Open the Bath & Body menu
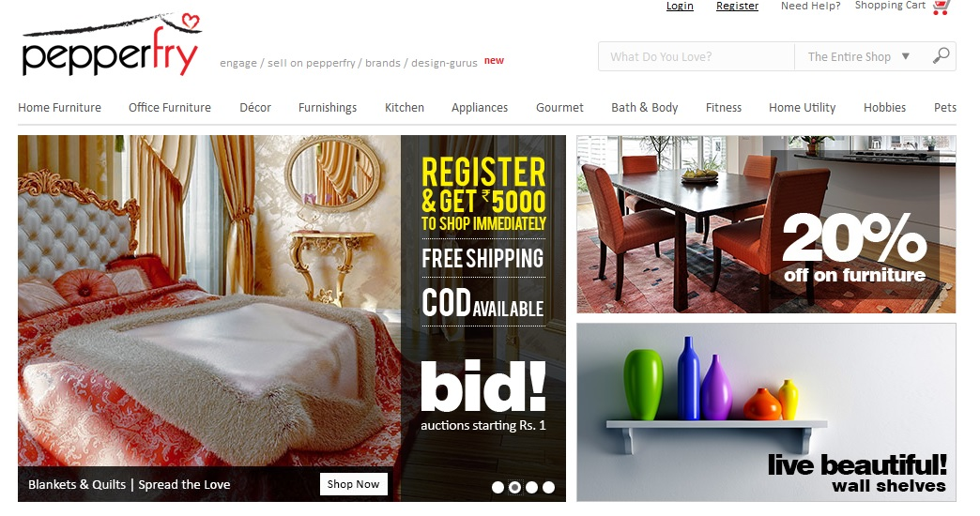Image resolution: width=980 pixels, height=516 pixels. coord(644,108)
